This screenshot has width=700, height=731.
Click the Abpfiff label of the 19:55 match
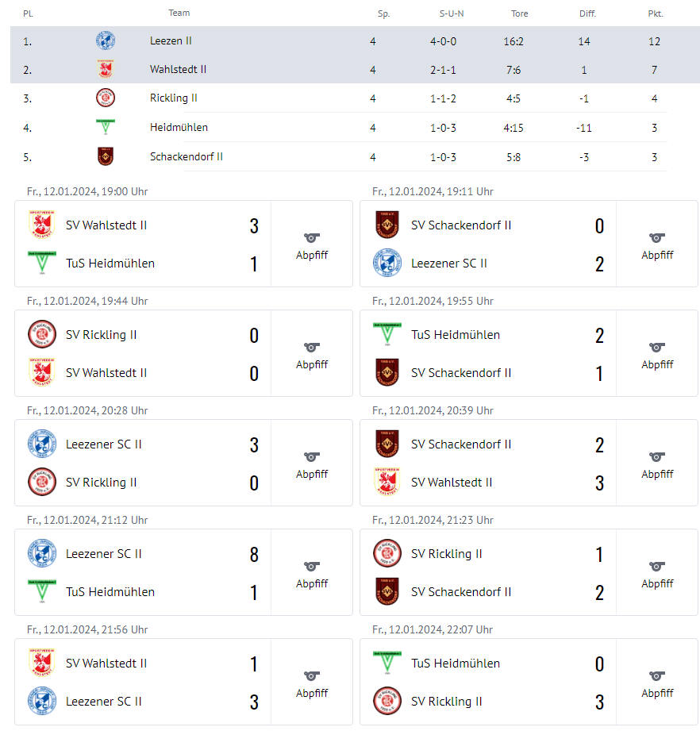(x=657, y=364)
